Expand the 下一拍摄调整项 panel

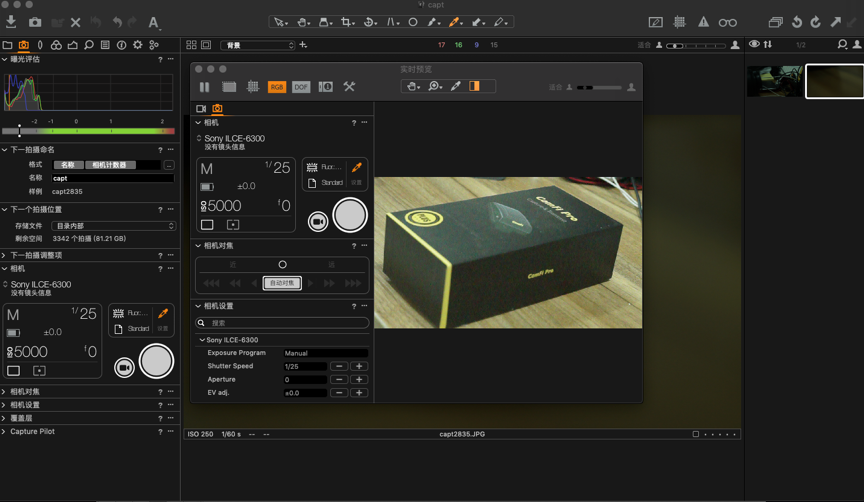(x=4, y=255)
